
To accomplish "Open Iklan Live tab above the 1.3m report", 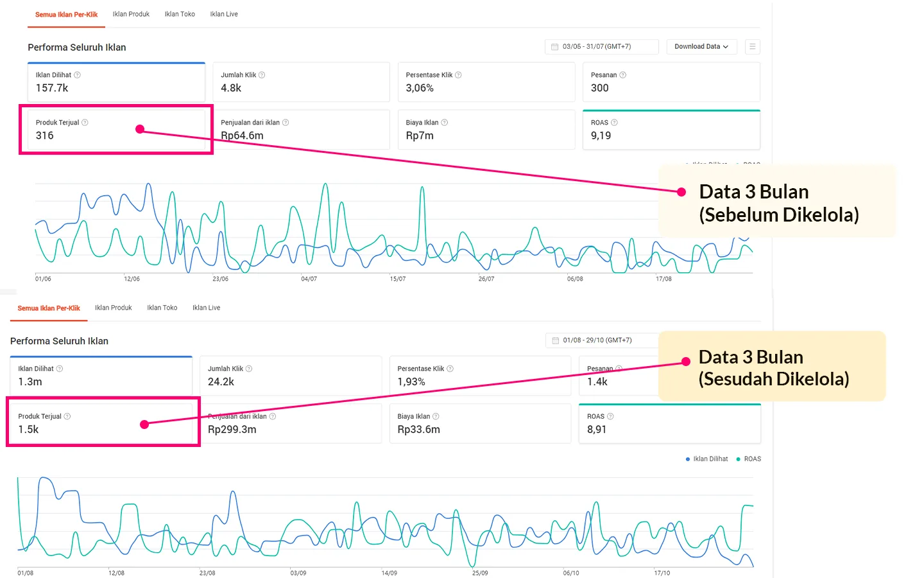I will coord(206,308).
